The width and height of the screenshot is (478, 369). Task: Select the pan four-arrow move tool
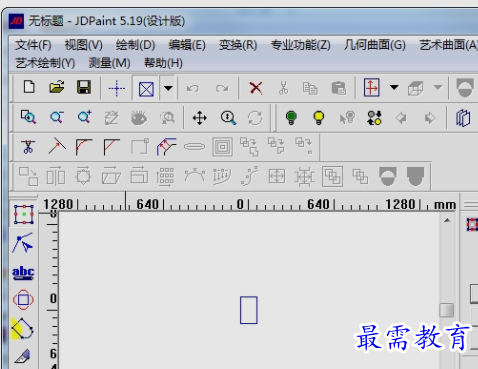[x=199, y=118]
